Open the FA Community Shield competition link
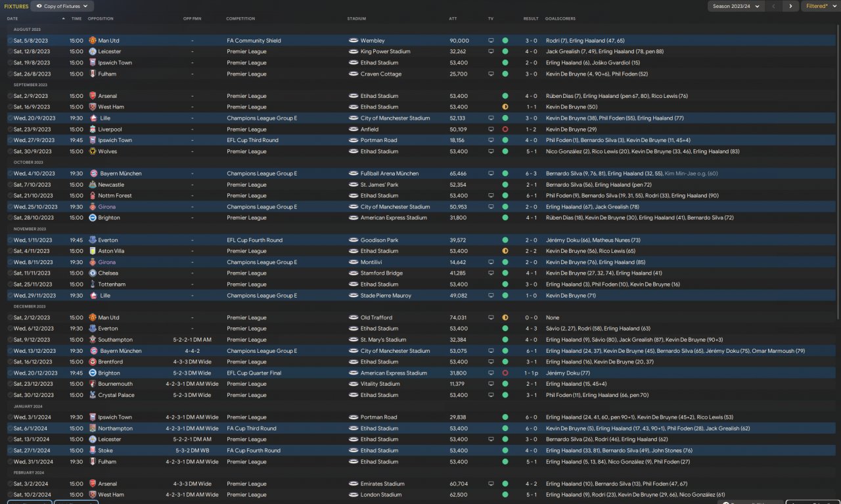This screenshot has width=841, height=504. click(254, 41)
